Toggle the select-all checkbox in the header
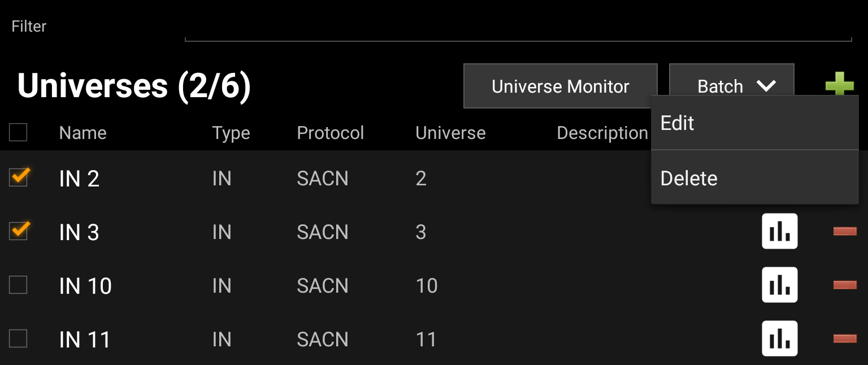The width and height of the screenshot is (868, 365). [18, 132]
